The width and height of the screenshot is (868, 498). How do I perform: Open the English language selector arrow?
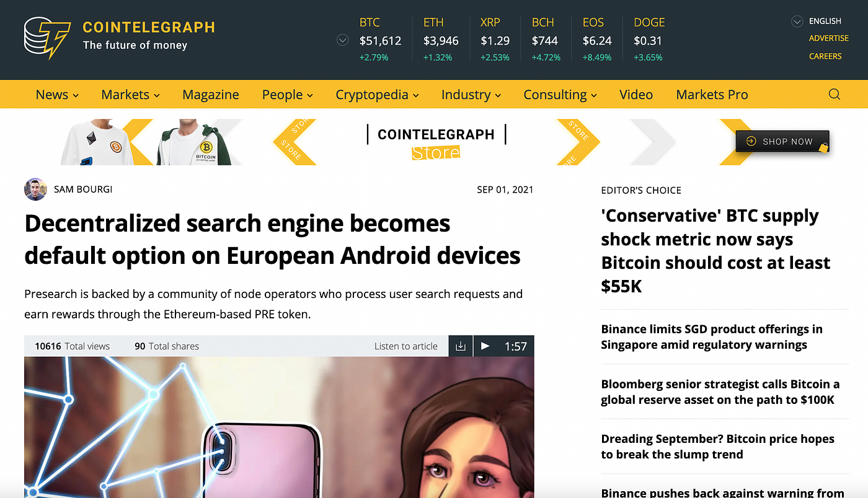click(x=797, y=22)
